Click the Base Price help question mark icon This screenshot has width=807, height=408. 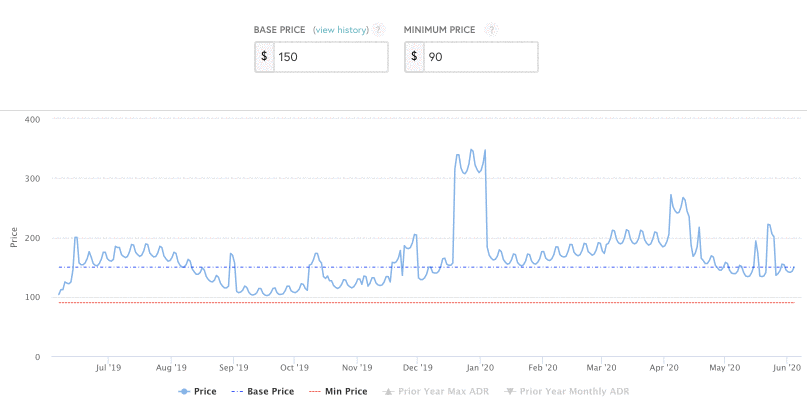point(378,29)
